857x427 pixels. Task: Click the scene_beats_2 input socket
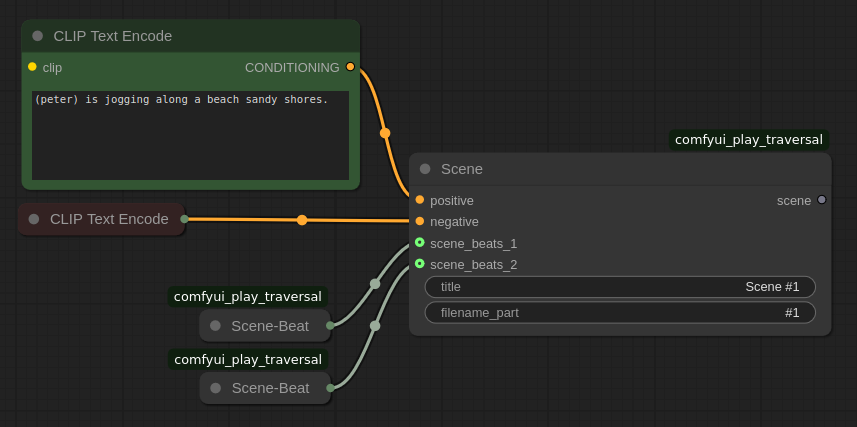pos(420,264)
